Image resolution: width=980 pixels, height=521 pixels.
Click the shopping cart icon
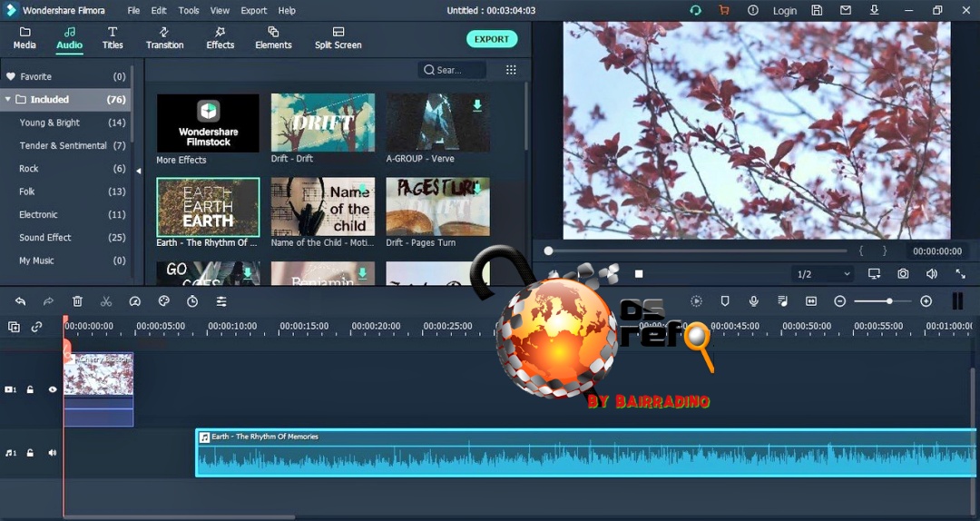coord(724,11)
